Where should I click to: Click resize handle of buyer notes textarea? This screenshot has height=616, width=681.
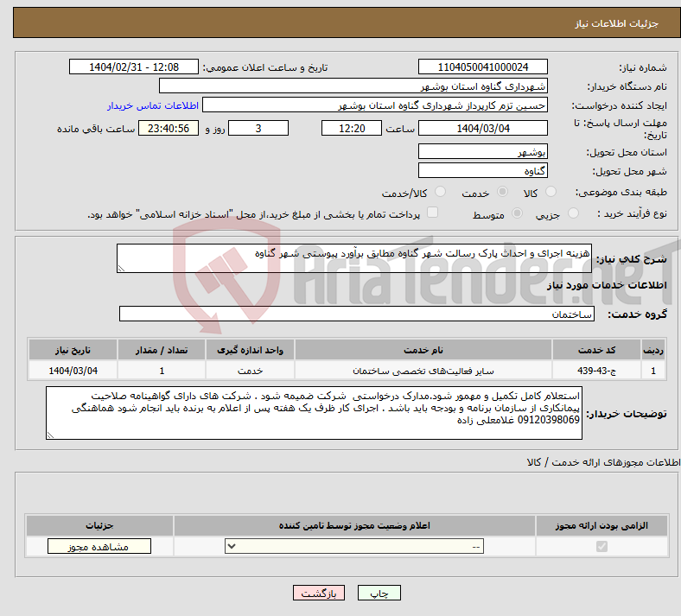point(51,435)
